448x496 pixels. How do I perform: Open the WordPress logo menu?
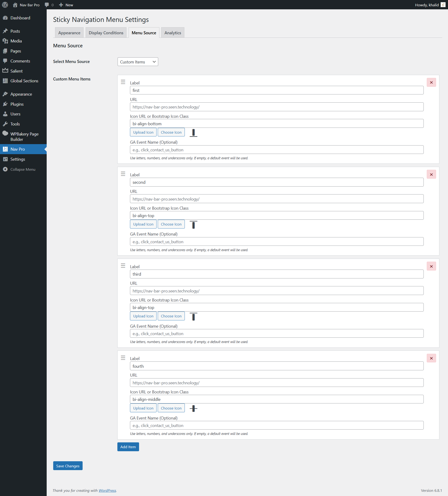pyautogui.click(x=5, y=5)
